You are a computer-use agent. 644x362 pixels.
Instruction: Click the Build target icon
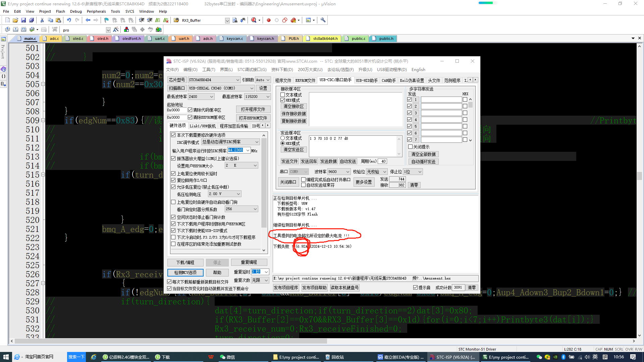click(16, 30)
